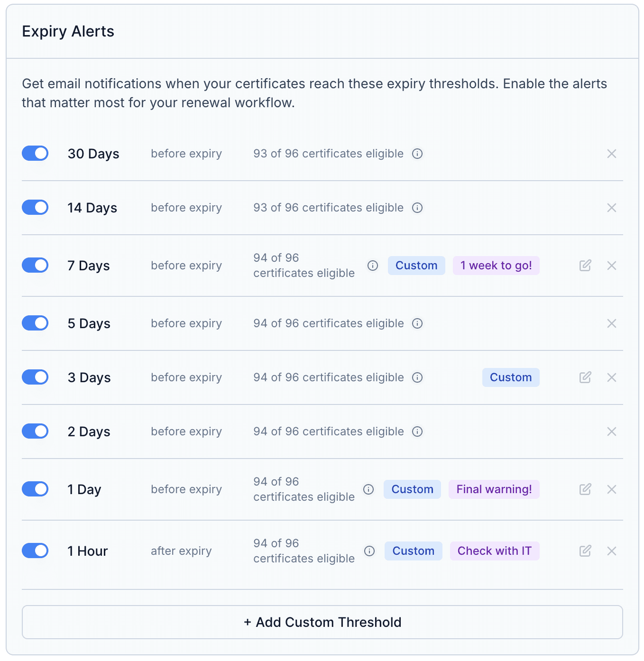Image resolution: width=644 pixels, height=661 pixels.
Task: Toggle the 1 Hour after expiry alert
Action: point(35,551)
